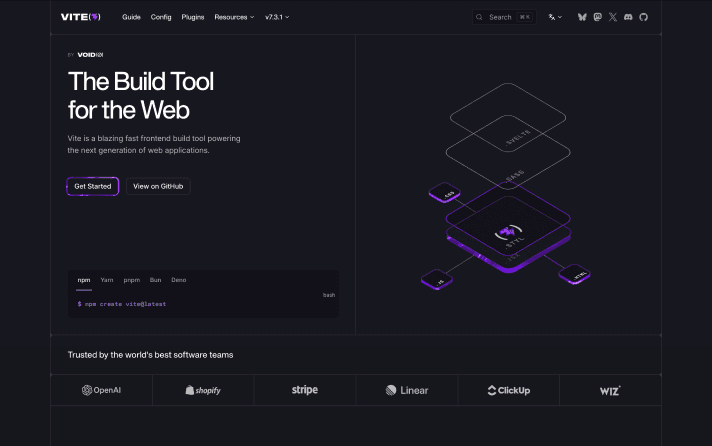Click the Search field in the header

(x=504, y=17)
